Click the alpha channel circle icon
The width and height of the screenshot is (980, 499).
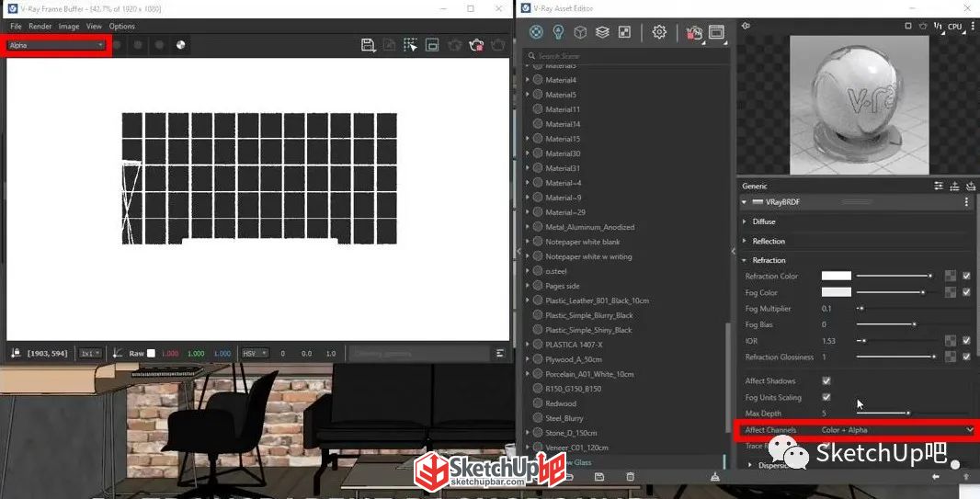pos(180,45)
